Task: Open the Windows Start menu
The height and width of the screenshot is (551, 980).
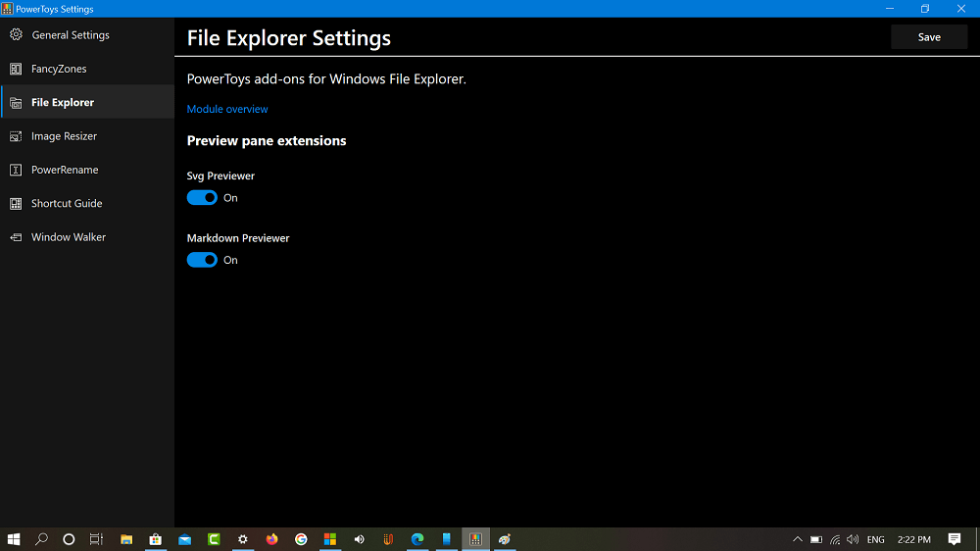Action: pos(14,539)
